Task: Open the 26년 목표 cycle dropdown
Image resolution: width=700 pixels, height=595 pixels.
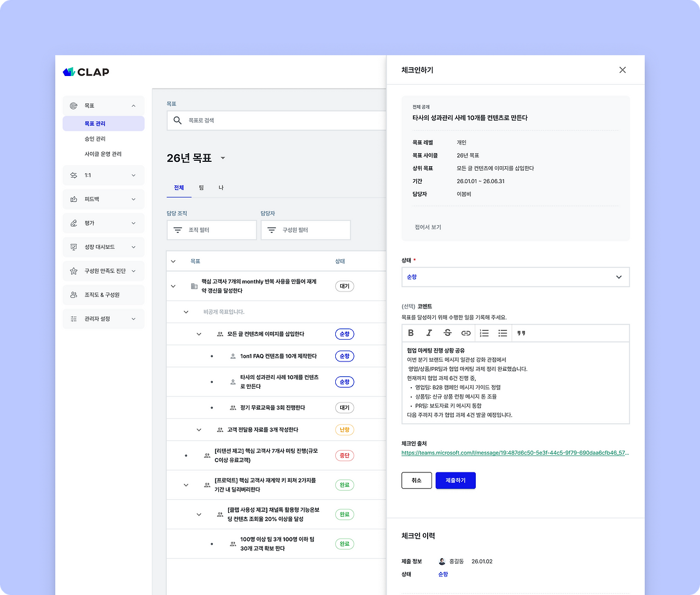Action: (x=223, y=158)
